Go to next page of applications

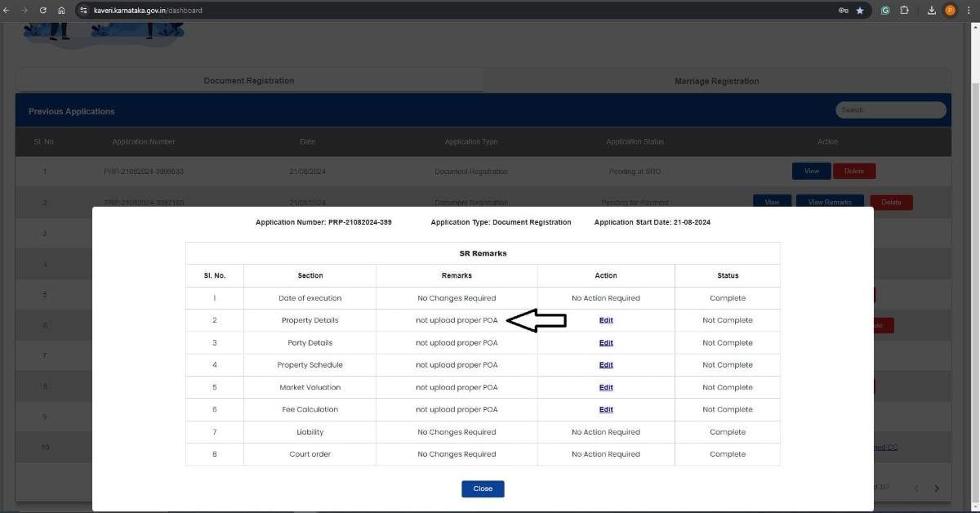tap(937, 488)
